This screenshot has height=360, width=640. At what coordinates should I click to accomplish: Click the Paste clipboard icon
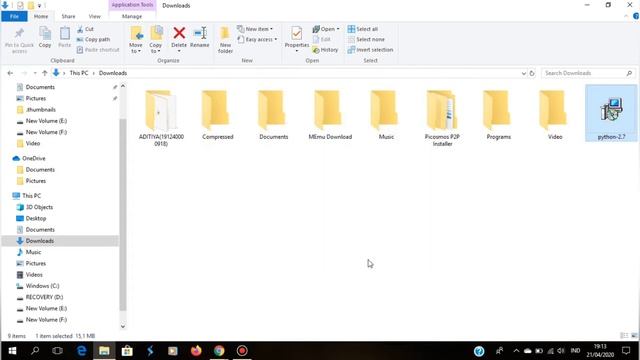(x=64, y=33)
